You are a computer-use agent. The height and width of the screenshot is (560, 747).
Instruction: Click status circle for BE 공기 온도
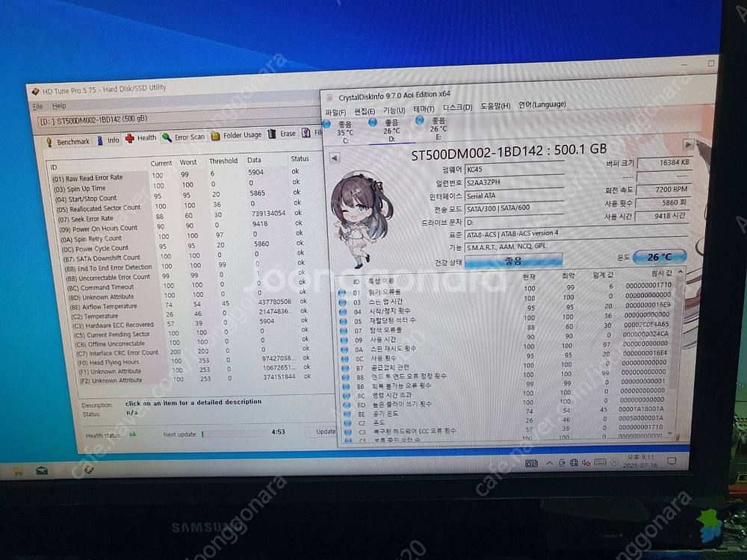click(x=347, y=414)
